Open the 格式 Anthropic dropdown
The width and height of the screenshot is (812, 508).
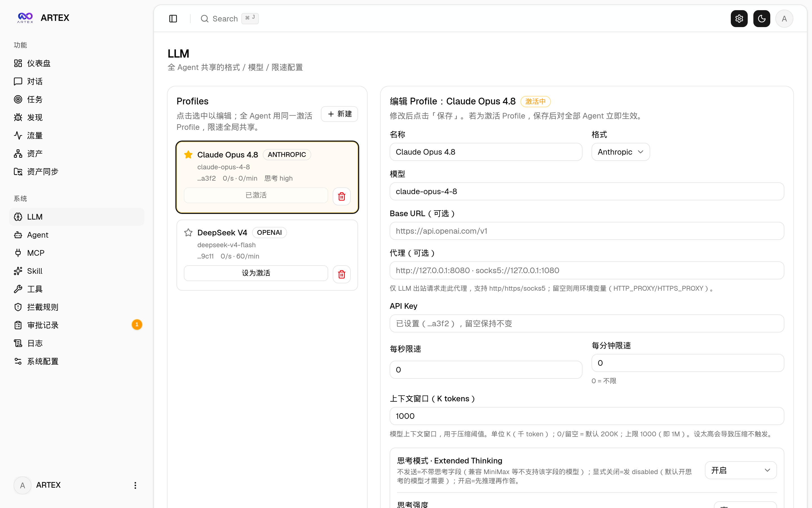[620, 152]
